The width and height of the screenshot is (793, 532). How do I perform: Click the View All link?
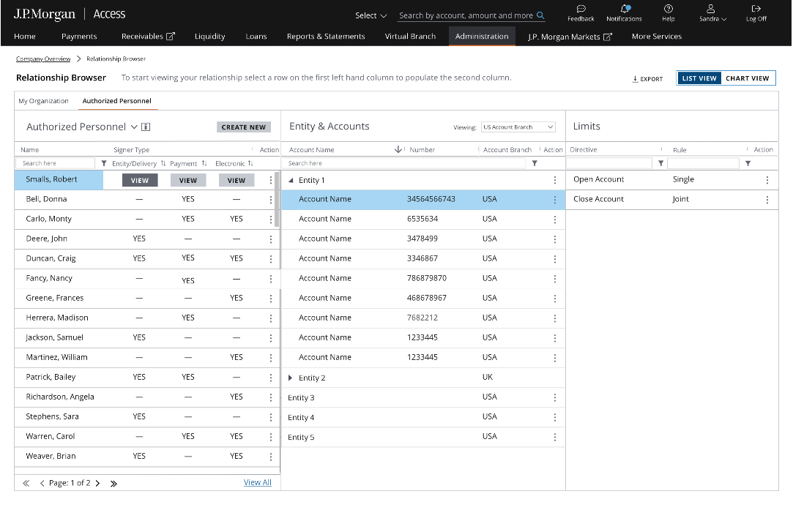click(x=257, y=482)
